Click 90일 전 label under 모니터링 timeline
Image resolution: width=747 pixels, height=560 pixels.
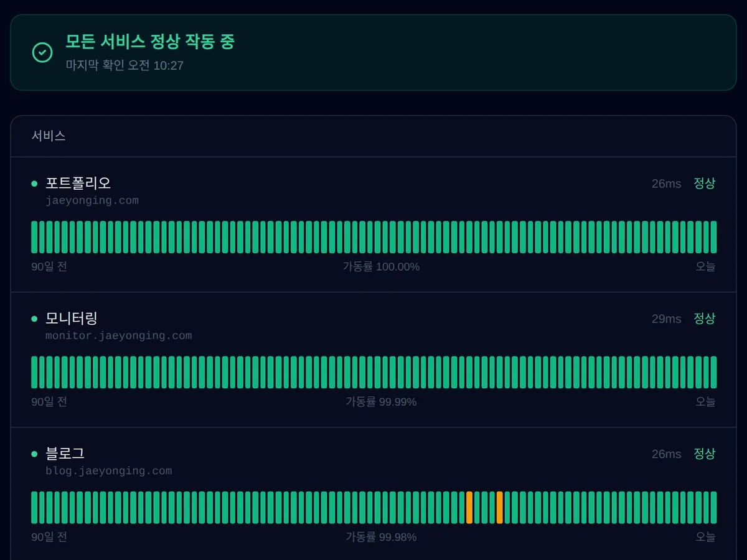click(x=49, y=401)
